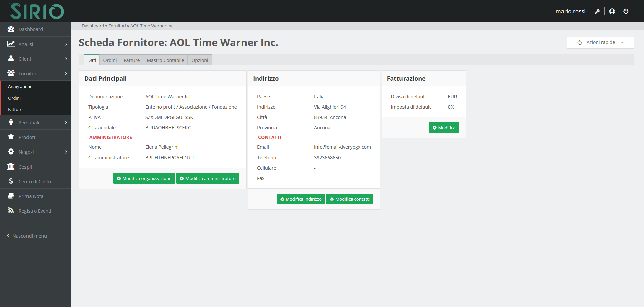Click the Dashboard menu label in sidebar
Viewport: 644px width, 307px height.
click(31, 29)
